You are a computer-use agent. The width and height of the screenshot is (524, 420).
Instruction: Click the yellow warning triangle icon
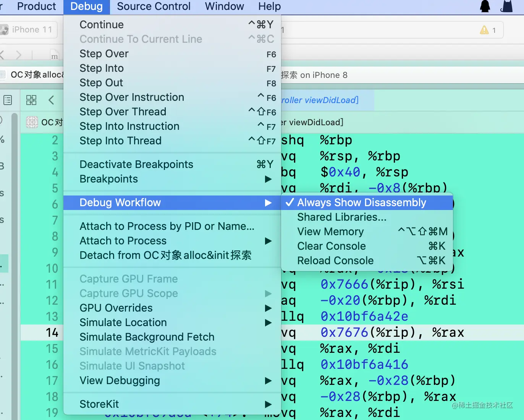click(x=484, y=30)
